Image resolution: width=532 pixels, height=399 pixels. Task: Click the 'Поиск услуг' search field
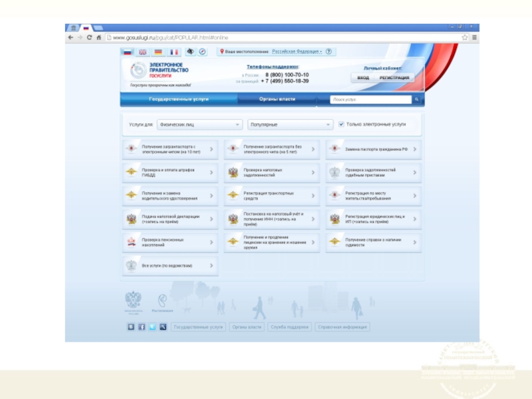371,99
